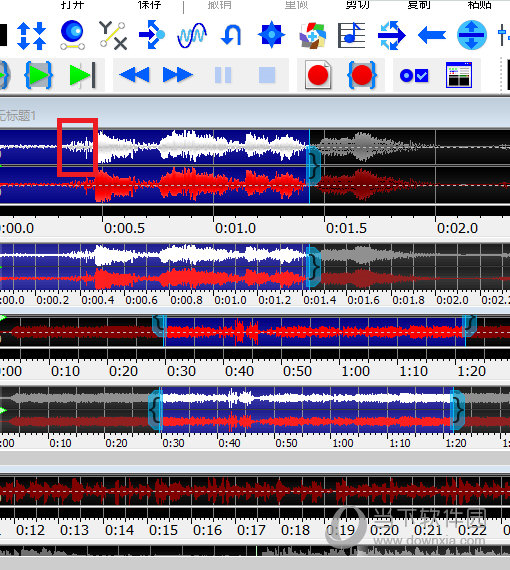Image resolution: width=510 pixels, height=570 pixels.
Task: Start recording with the red circle button
Action: click(x=318, y=75)
